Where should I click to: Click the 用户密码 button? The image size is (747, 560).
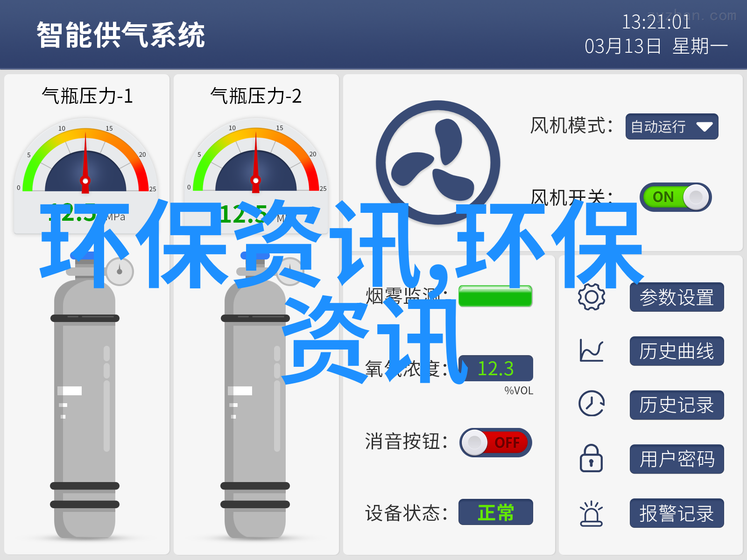click(x=677, y=459)
